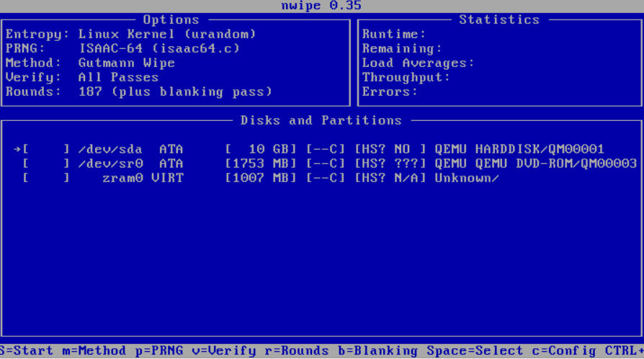Click QEMU HARDDISK/QM00001 model text
The height and width of the screenshot is (359, 644).
pyautogui.click(x=519, y=149)
